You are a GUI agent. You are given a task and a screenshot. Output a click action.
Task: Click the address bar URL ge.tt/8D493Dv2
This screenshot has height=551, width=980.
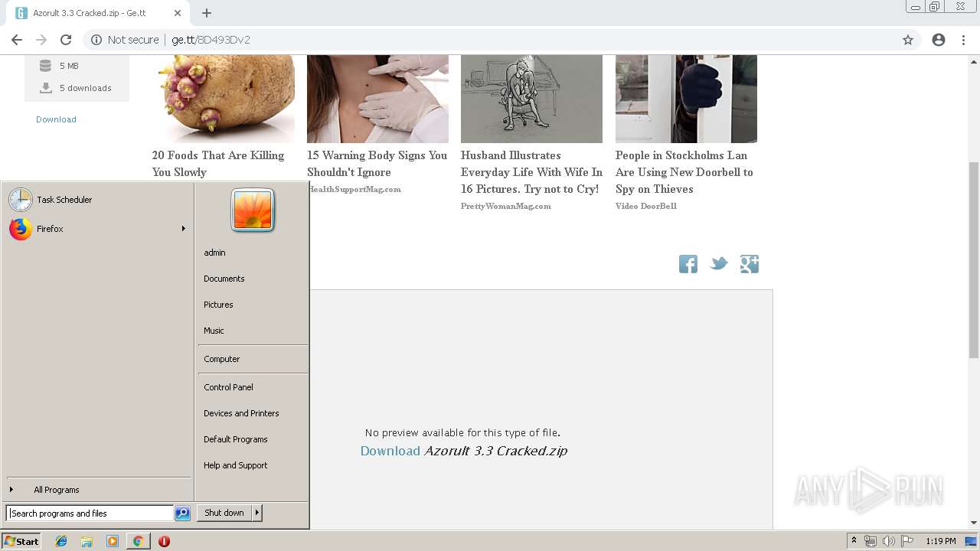point(211,40)
